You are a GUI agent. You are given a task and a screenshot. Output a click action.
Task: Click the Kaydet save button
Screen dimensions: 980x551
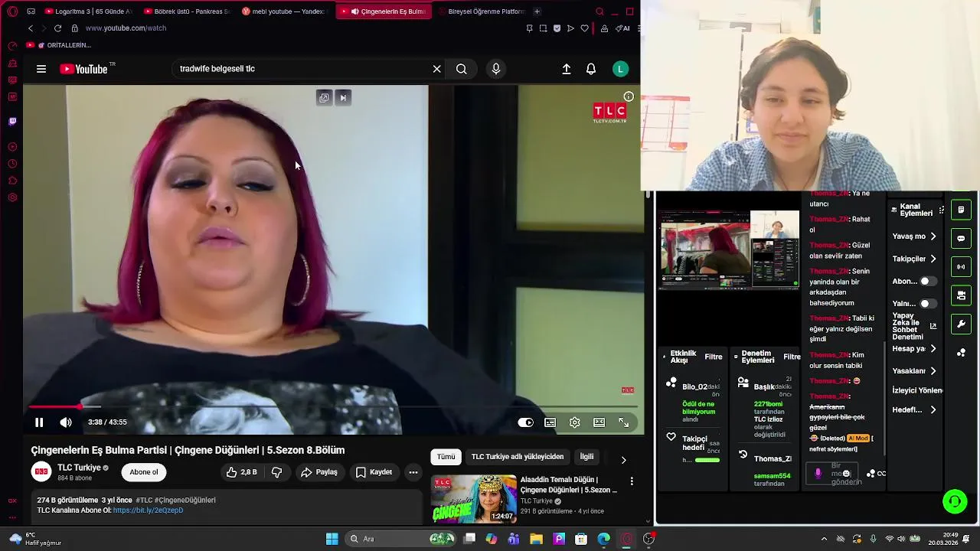(374, 472)
